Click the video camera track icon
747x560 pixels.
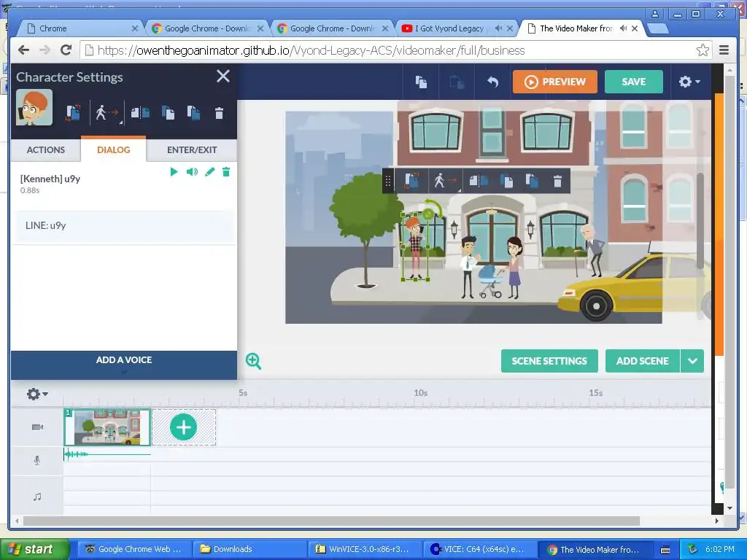coord(37,427)
